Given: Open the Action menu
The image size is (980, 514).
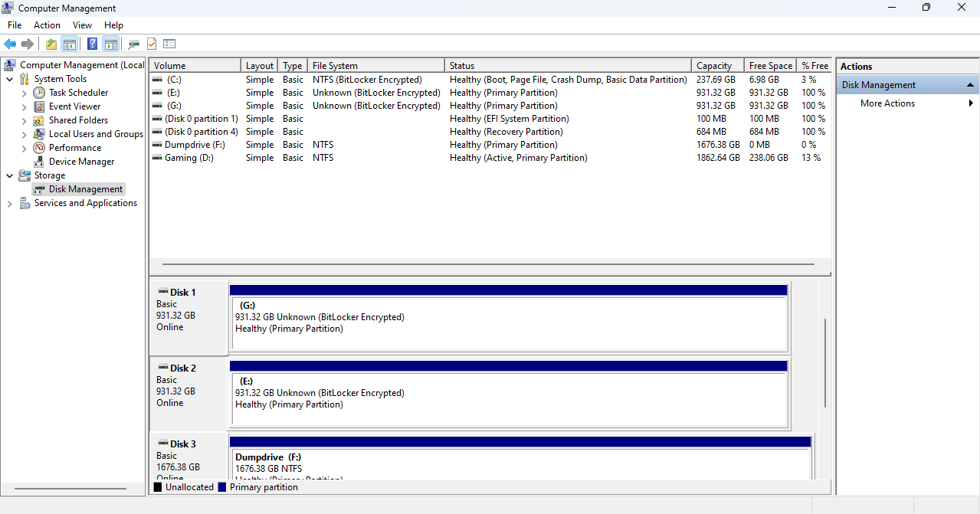Looking at the screenshot, I should pyautogui.click(x=47, y=25).
